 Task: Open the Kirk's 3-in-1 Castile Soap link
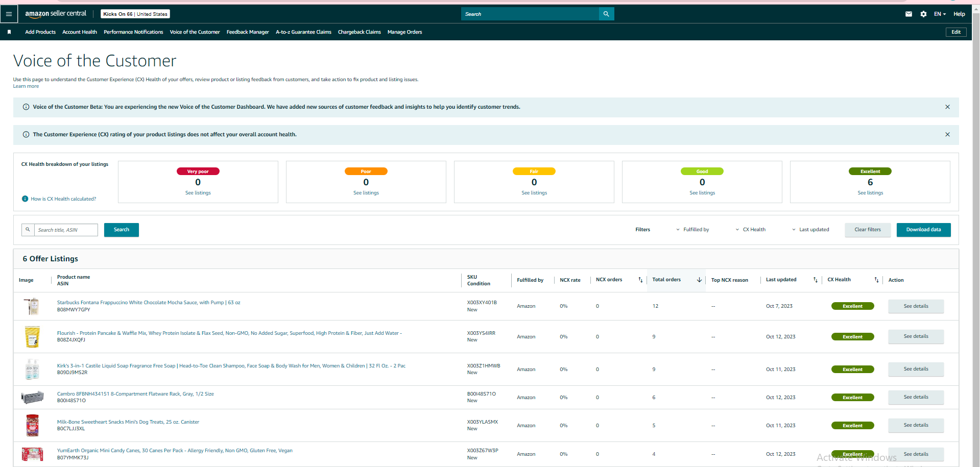231,366
